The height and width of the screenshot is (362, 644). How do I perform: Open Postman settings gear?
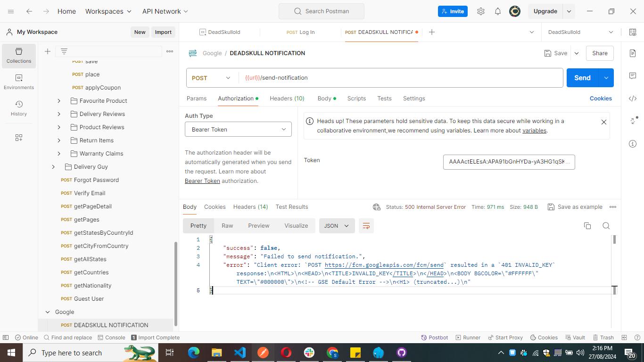(x=481, y=11)
